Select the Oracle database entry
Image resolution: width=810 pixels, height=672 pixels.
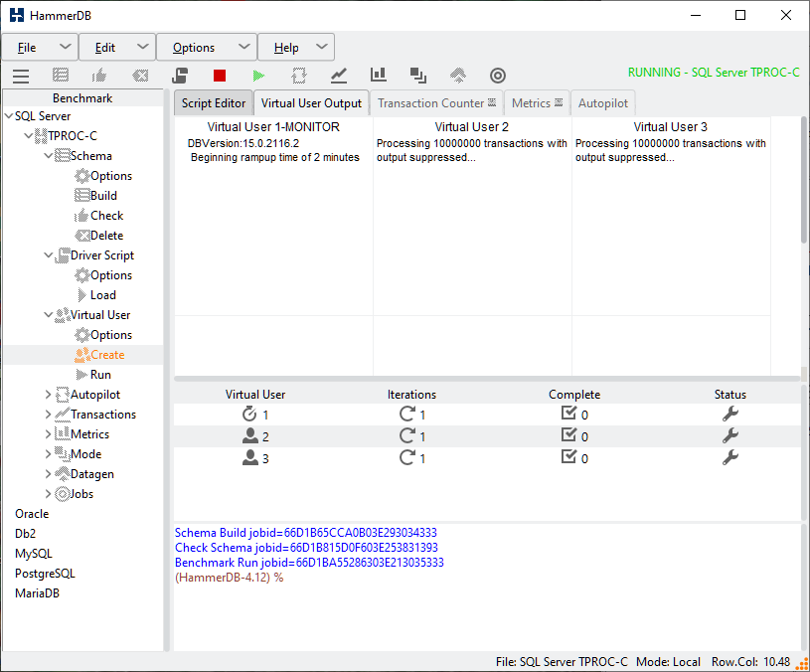[32, 514]
